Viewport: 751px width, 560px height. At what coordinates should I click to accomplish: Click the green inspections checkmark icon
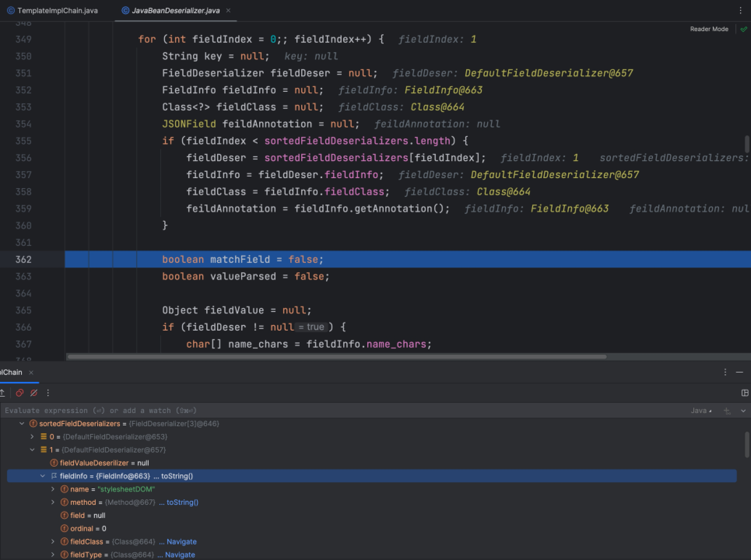(744, 29)
